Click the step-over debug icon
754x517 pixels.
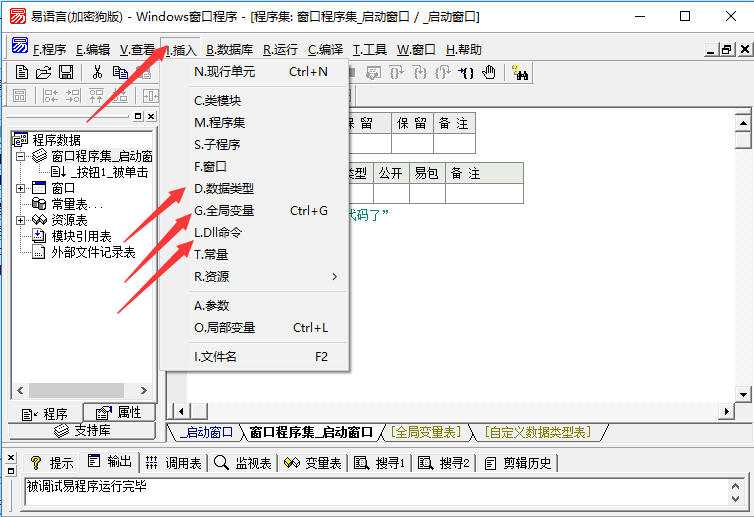[397, 73]
